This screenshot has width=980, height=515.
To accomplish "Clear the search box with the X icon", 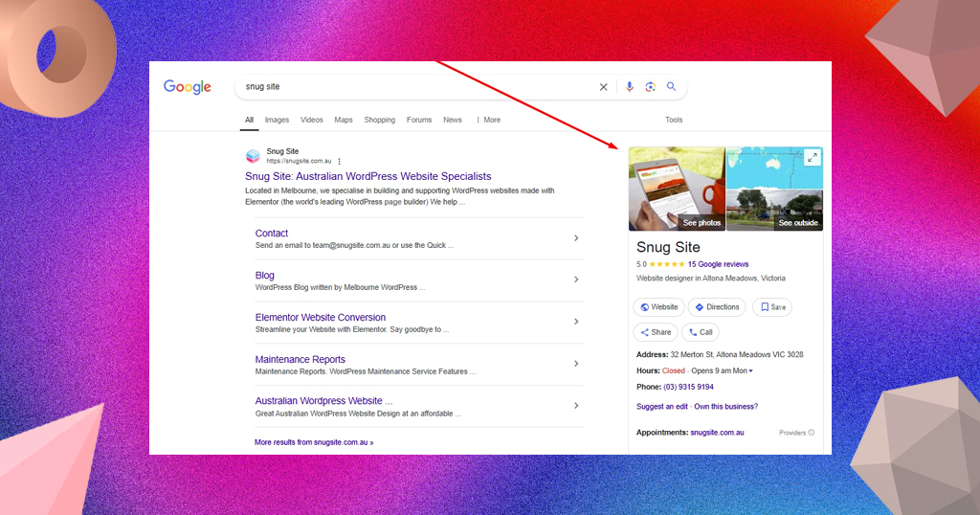I will pyautogui.click(x=603, y=87).
